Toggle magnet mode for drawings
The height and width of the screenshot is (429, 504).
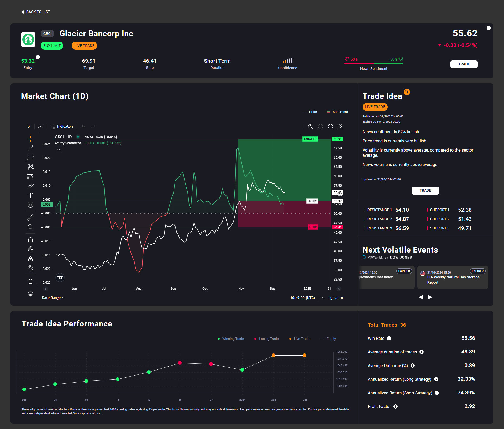pyautogui.click(x=30, y=240)
